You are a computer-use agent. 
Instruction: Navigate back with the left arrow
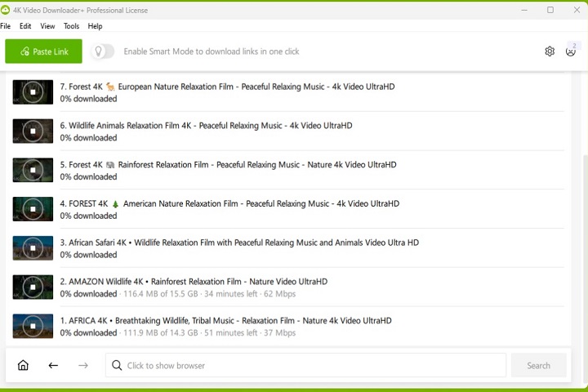[53, 365]
